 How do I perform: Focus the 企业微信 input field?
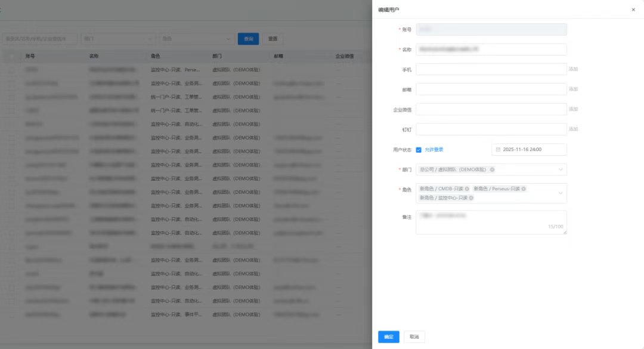click(491, 109)
